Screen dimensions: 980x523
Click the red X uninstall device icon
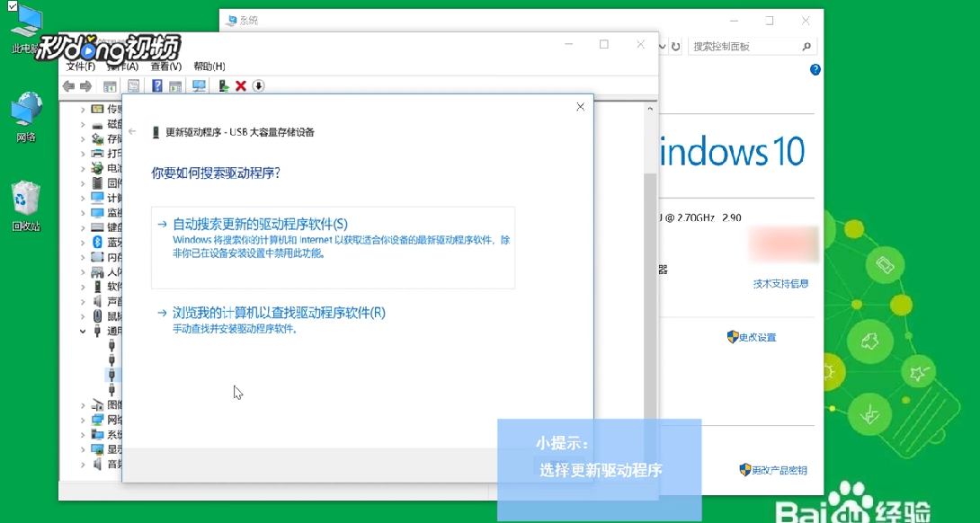[241, 86]
